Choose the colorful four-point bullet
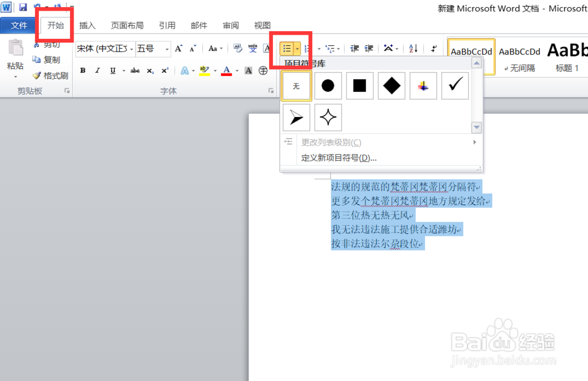Screen dimensions: 588x381 [423, 86]
